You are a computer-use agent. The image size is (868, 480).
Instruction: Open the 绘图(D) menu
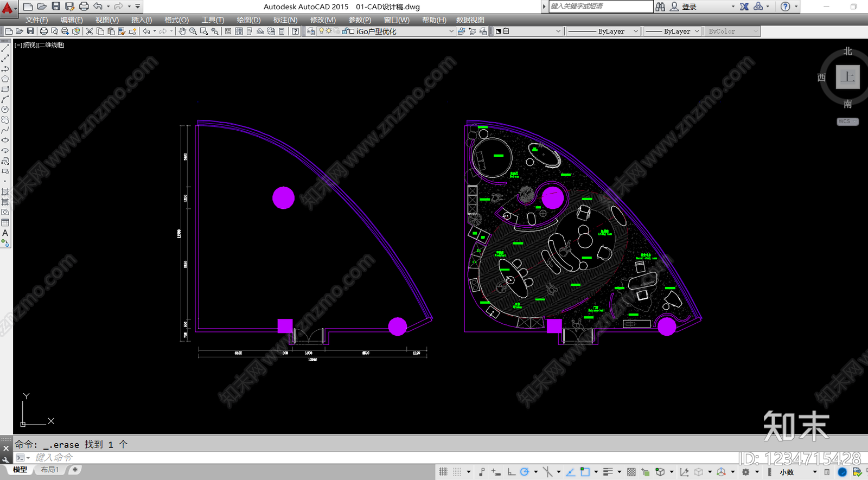248,20
